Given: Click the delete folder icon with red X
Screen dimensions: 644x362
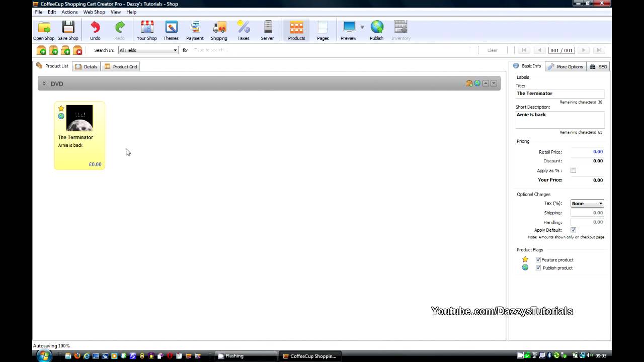Looking at the screenshot, I should click(x=77, y=50).
